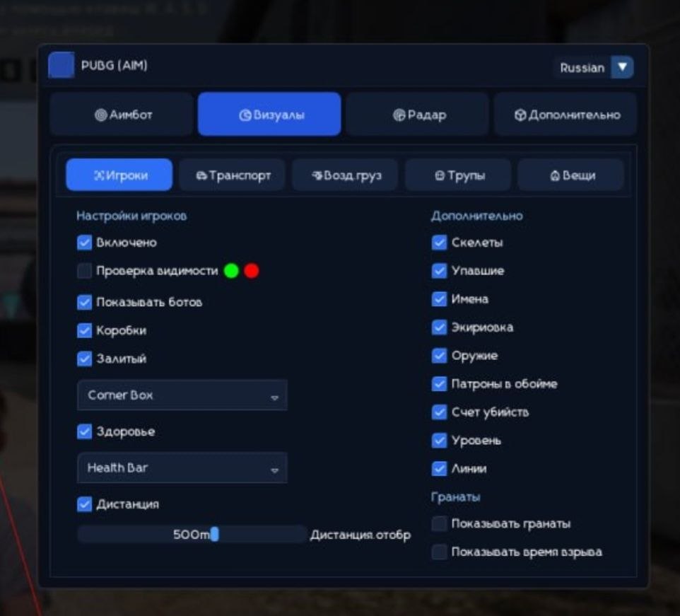Enable the Показывать гранаты checkbox
Viewport: 680px width, 616px height.
(439, 523)
